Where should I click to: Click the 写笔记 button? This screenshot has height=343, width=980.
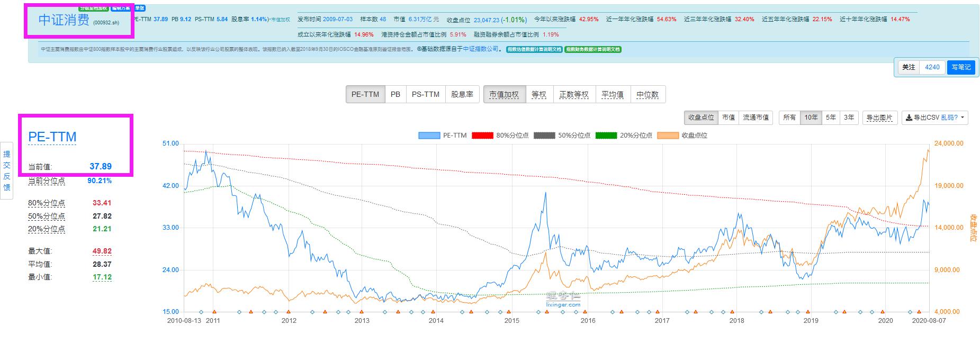pyautogui.click(x=961, y=67)
